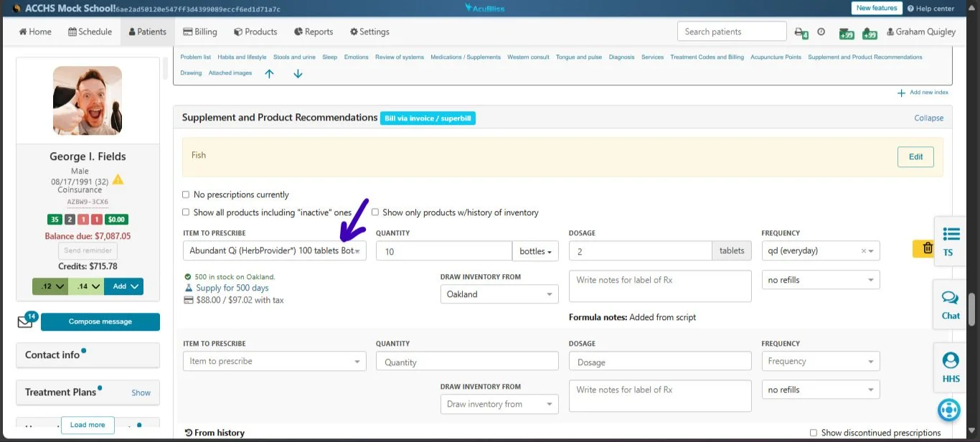980x442 pixels.
Task: Open the Products menu
Action: pyautogui.click(x=255, y=32)
